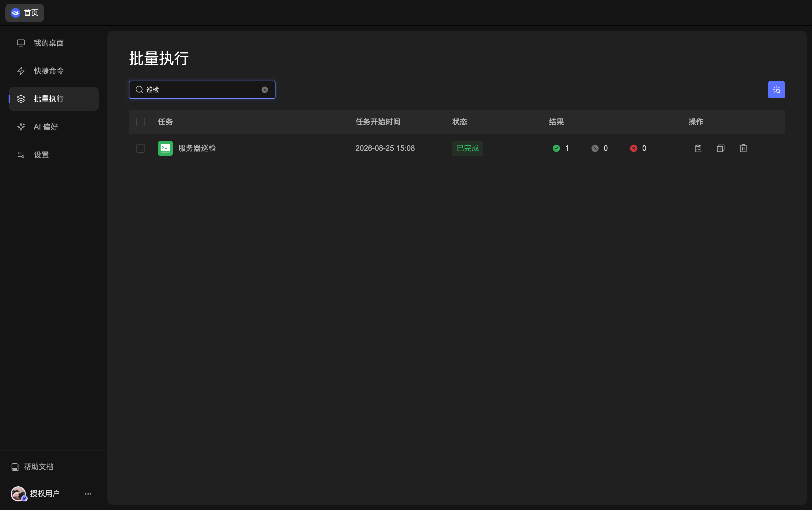Click the red failed count icon
812x510 pixels.
pyautogui.click(x=634, y=148)
